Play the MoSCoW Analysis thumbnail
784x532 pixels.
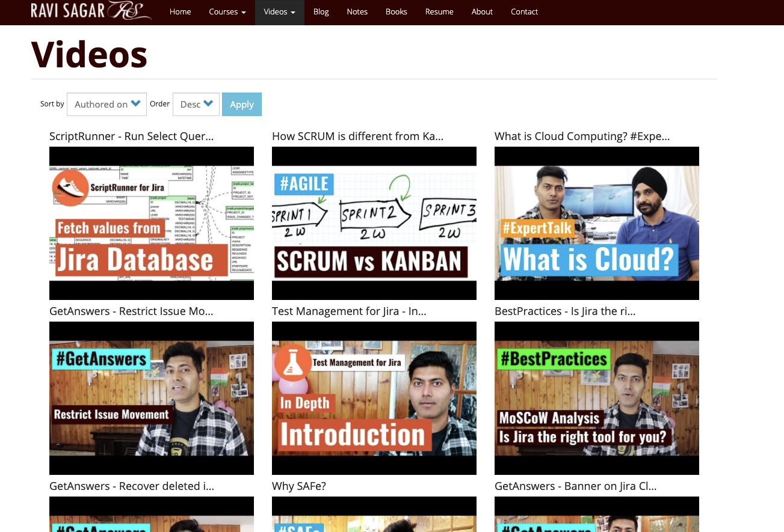[597, 398]
